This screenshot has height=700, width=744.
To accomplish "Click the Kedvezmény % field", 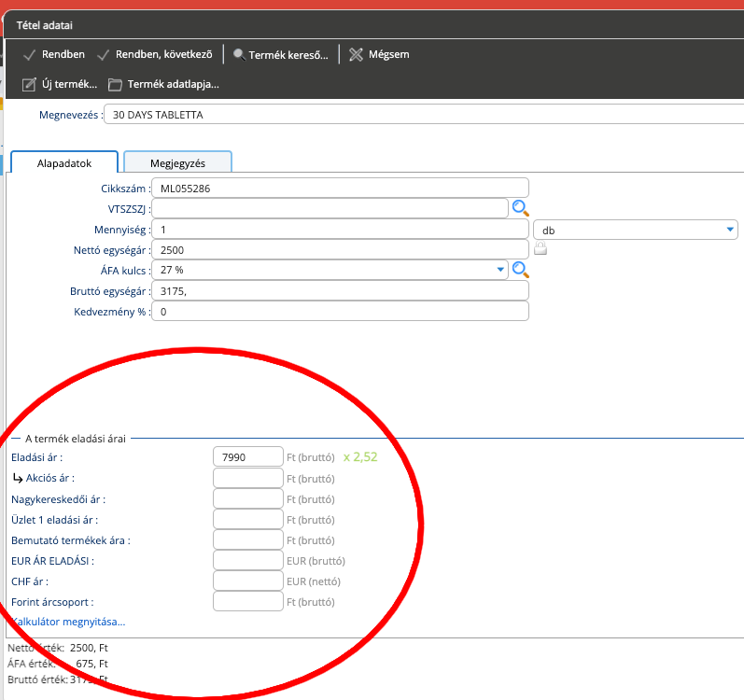I will [340, 311].
